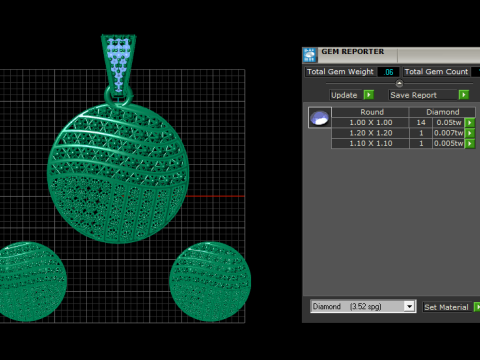The image size is (480, 360).
Task: Click the Set Material button
Action: point(447,307)
